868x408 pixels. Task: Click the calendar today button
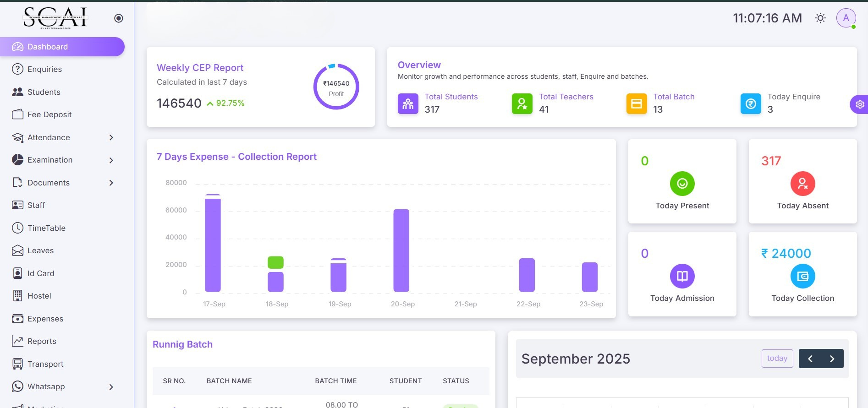[777, 359]
